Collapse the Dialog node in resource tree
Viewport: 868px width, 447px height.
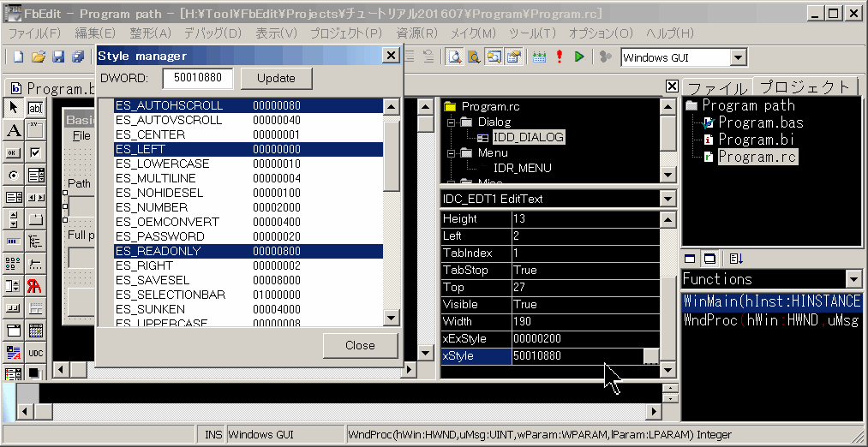[450, 122]
